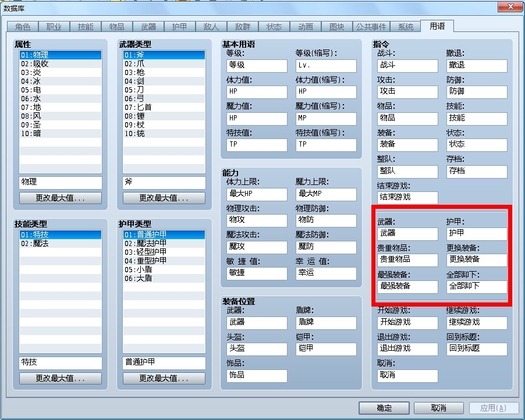
Task: Click the 幸运值 field containing 幸运
Action: pos(326,273)
